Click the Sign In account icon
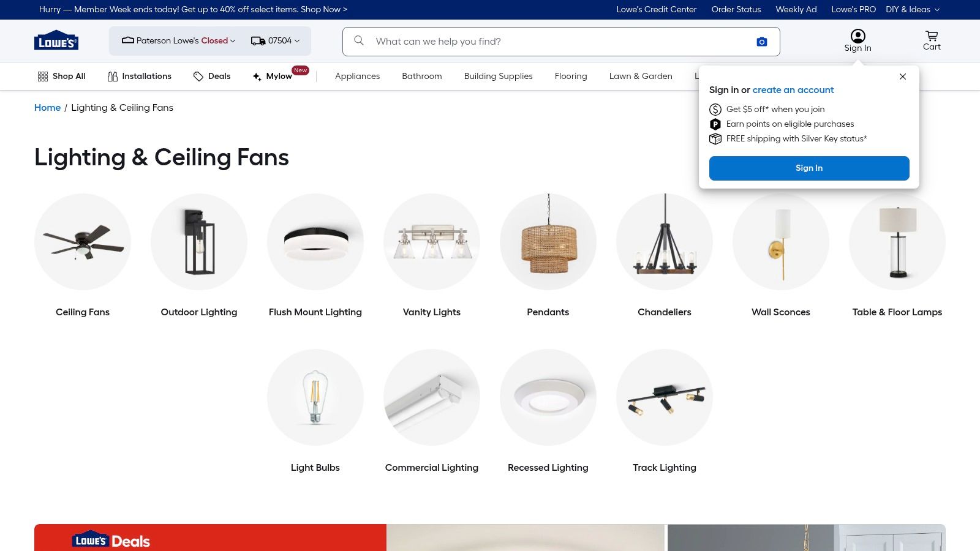 point(858,36)
